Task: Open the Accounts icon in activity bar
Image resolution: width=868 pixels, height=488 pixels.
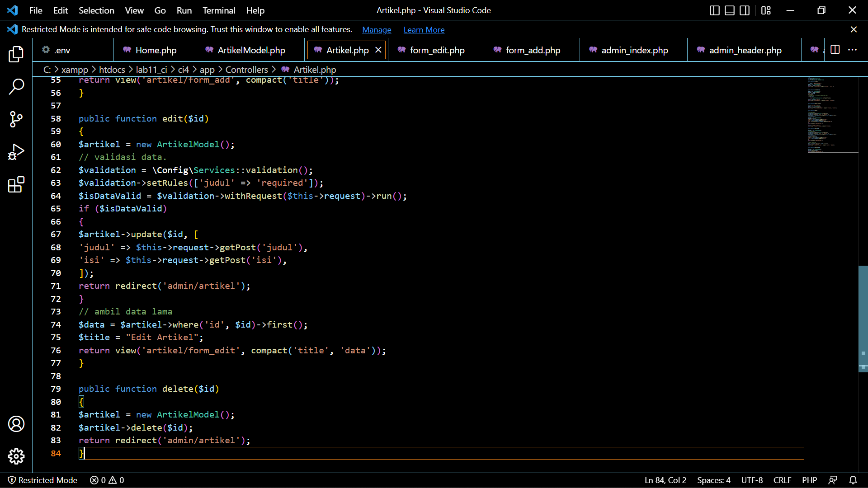Action: [16, 424]
